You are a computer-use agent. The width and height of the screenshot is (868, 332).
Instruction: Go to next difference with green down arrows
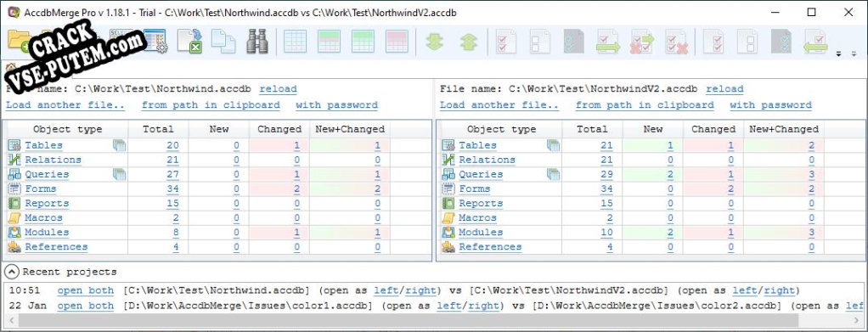click(x=435, y=42)
